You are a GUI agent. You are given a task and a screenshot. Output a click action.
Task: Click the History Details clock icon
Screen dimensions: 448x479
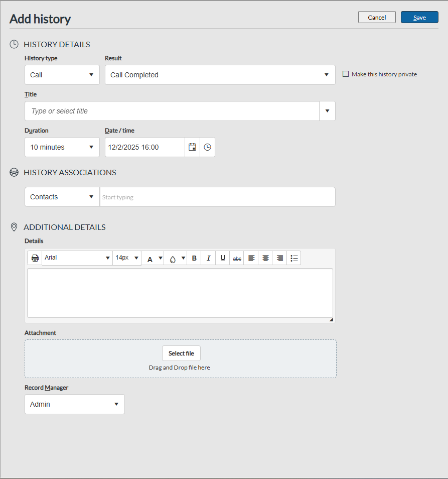14,44
